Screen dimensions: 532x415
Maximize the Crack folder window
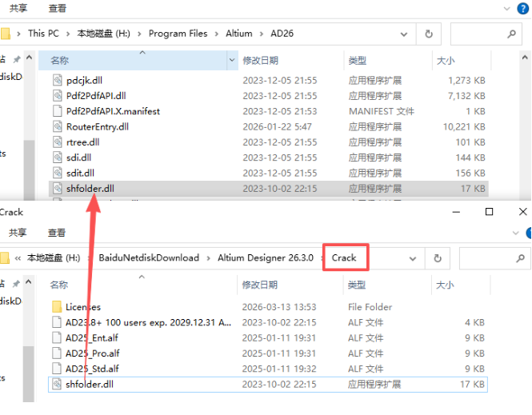point(489,212)
